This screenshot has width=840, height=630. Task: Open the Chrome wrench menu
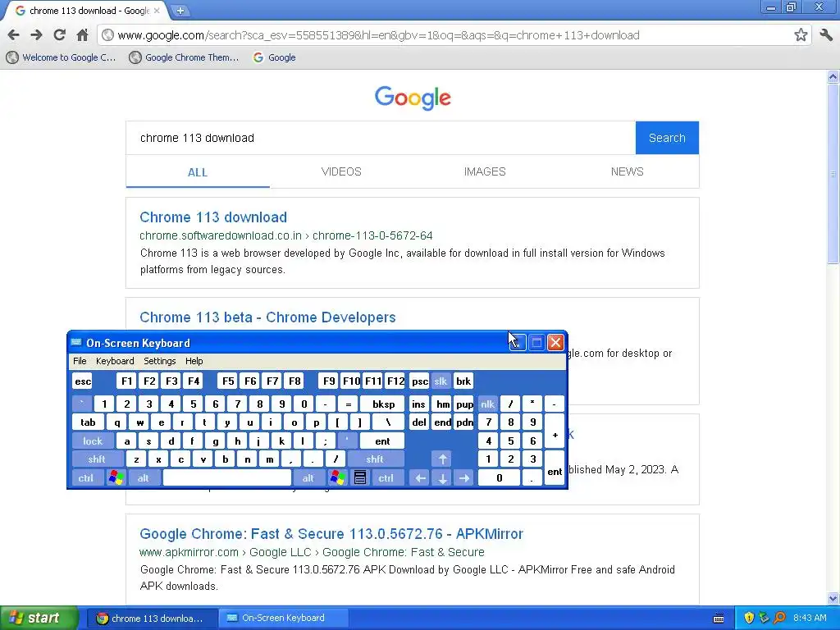pyautogui.click(x=825, y=35)
